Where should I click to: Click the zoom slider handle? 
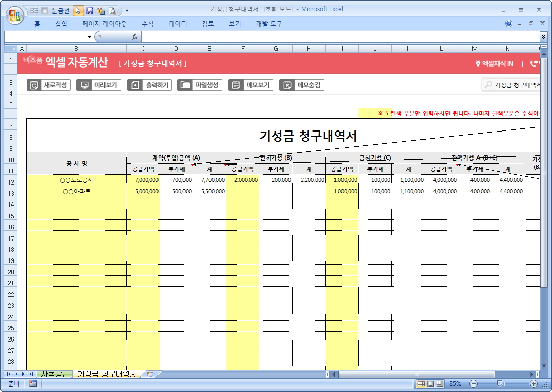point(500,384)
